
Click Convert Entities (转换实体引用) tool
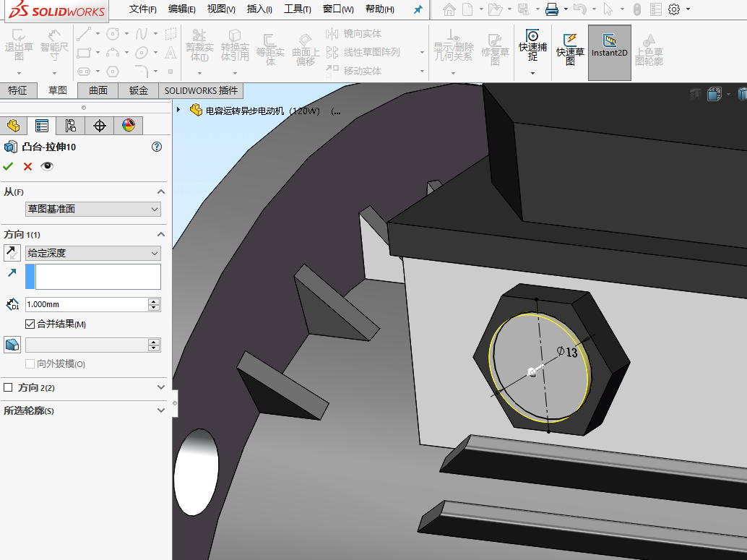click(x=235, y=46)
